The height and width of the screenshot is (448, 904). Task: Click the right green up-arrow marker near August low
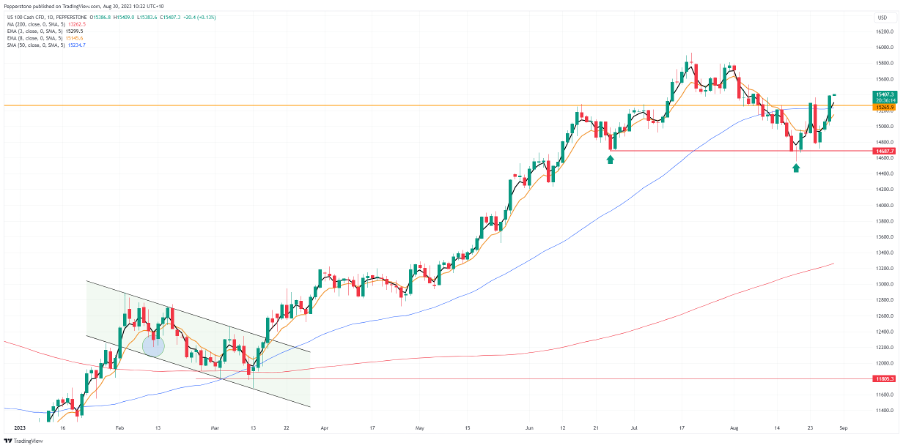(x=796, y=168)
